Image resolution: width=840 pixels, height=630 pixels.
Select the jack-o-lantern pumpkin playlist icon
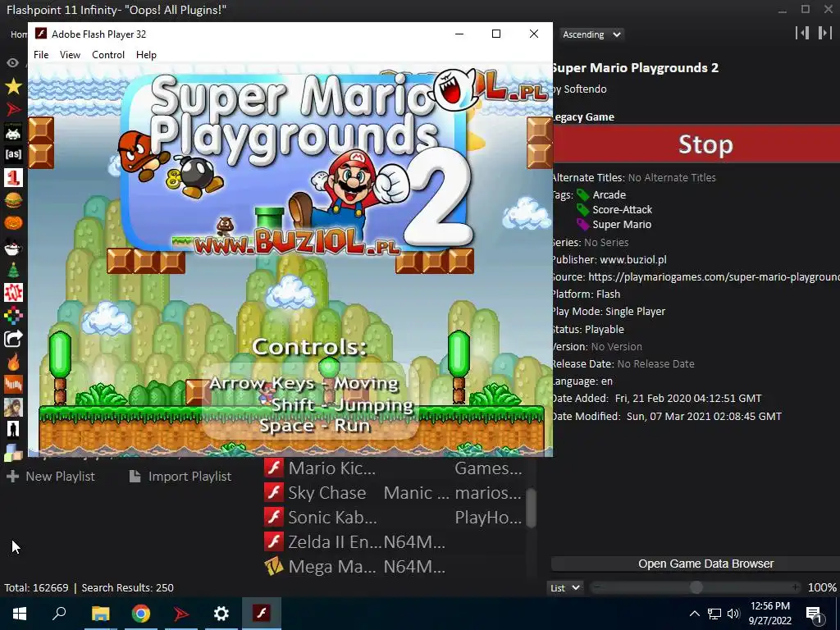(x=13, y=223)
